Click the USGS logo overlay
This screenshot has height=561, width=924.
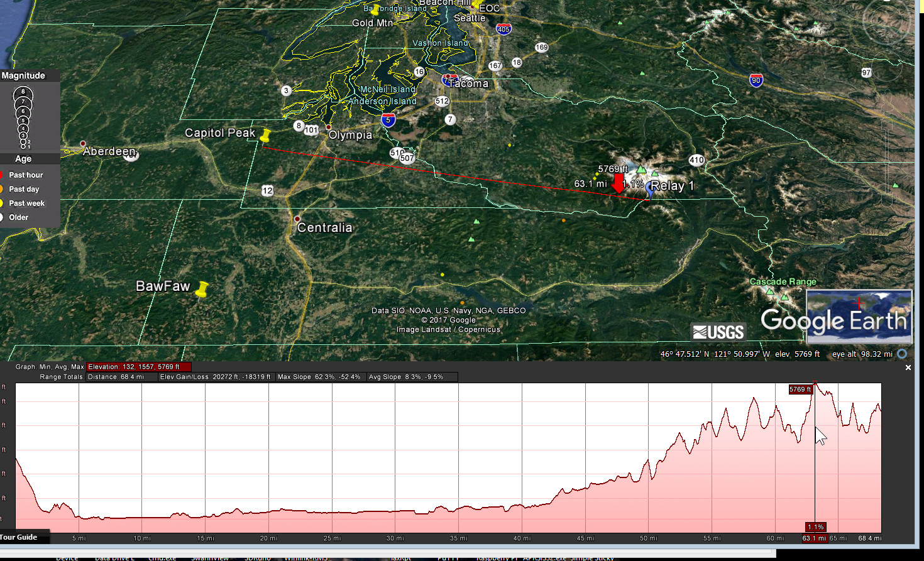pos(718,332)
